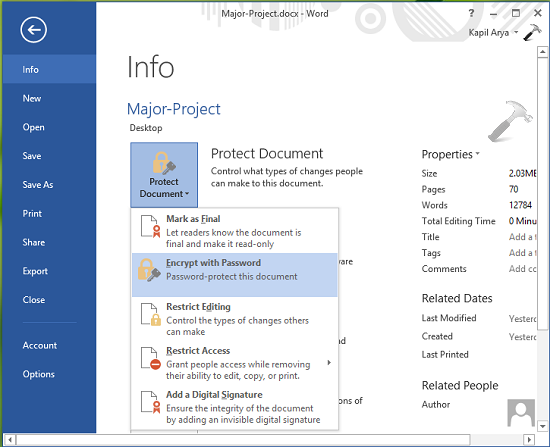Expand the Restrict Access submenu arrow

point(329,362)
